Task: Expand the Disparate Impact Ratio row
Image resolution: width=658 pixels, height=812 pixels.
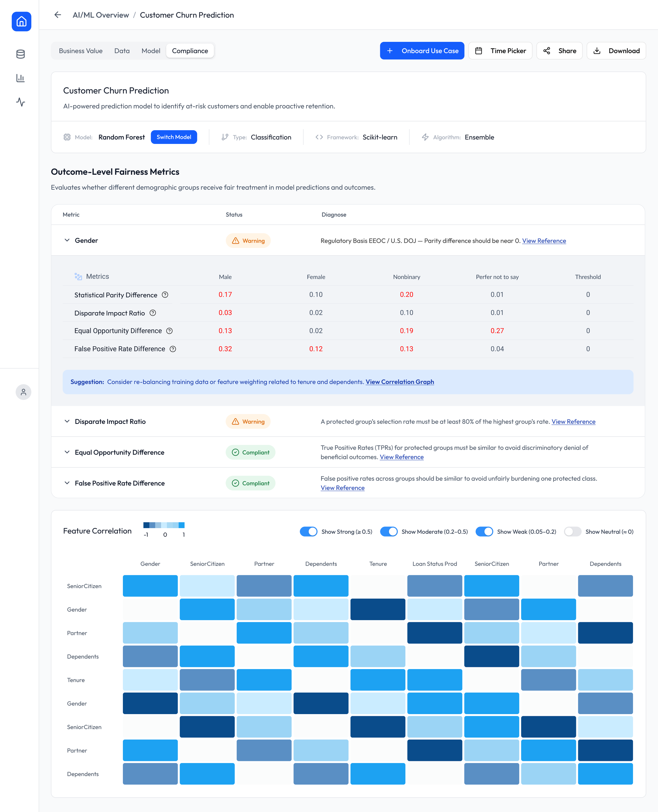Action: [67, 421]
